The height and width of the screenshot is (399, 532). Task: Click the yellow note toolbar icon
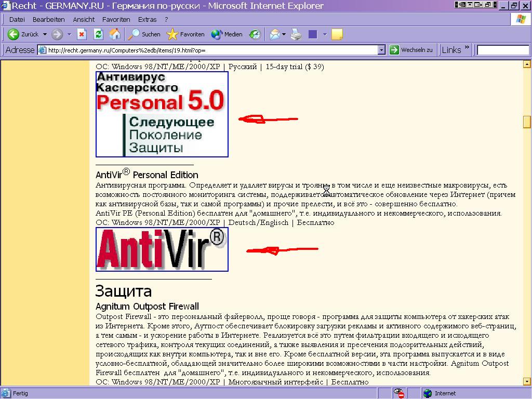coord(337,34)
